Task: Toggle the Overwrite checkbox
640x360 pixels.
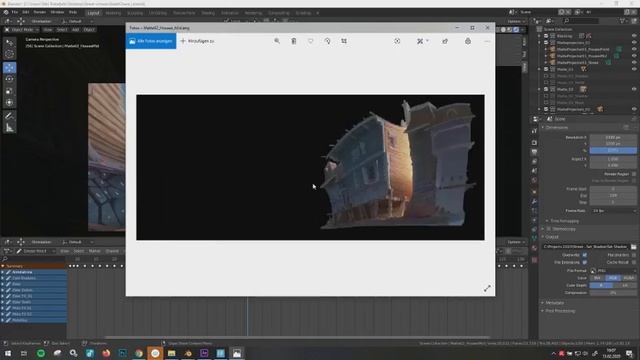Action: click(584, 255)
